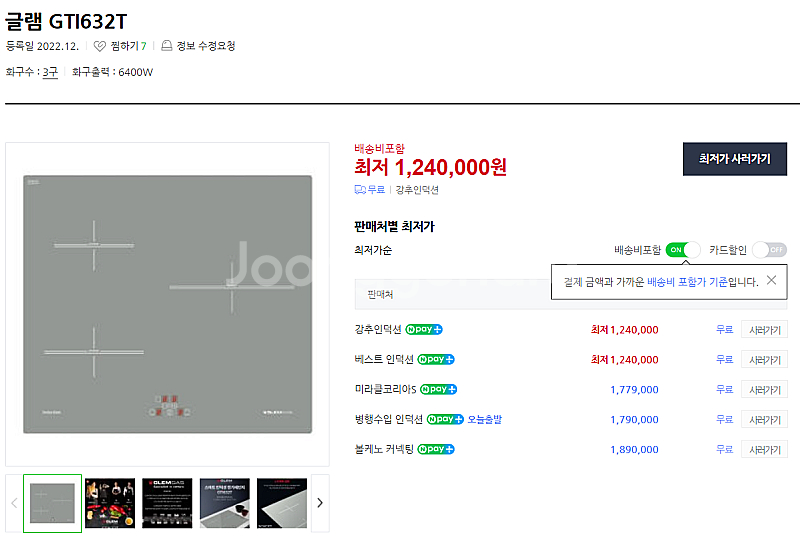The height and width of the screenshot is (539, 800).
Task: Click 찜하기 wishlist text
Action: 124,46
